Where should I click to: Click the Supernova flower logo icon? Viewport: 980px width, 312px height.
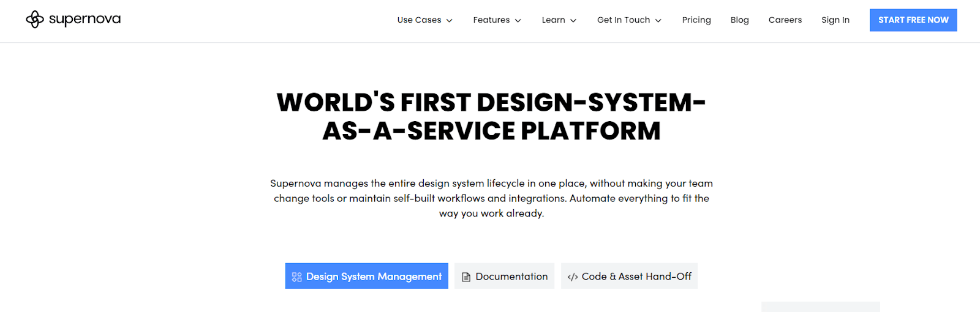35,20
